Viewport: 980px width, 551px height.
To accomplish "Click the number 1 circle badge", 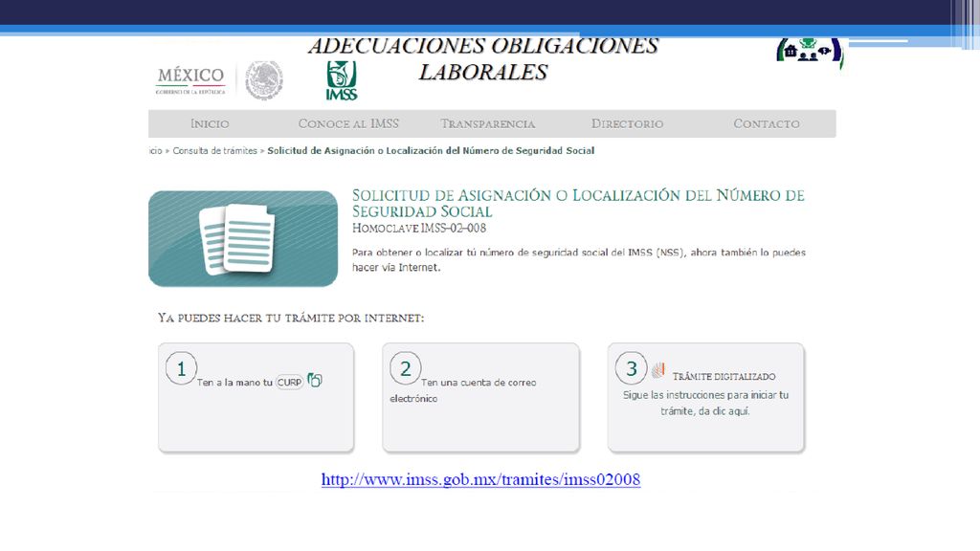I will (181, 368).
